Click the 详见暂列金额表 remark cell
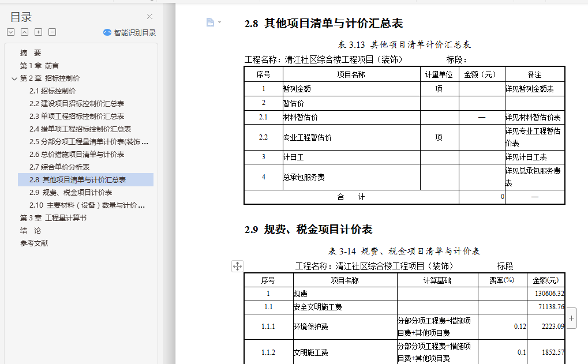This screenshot has width=588, height=364. [535, 89]
